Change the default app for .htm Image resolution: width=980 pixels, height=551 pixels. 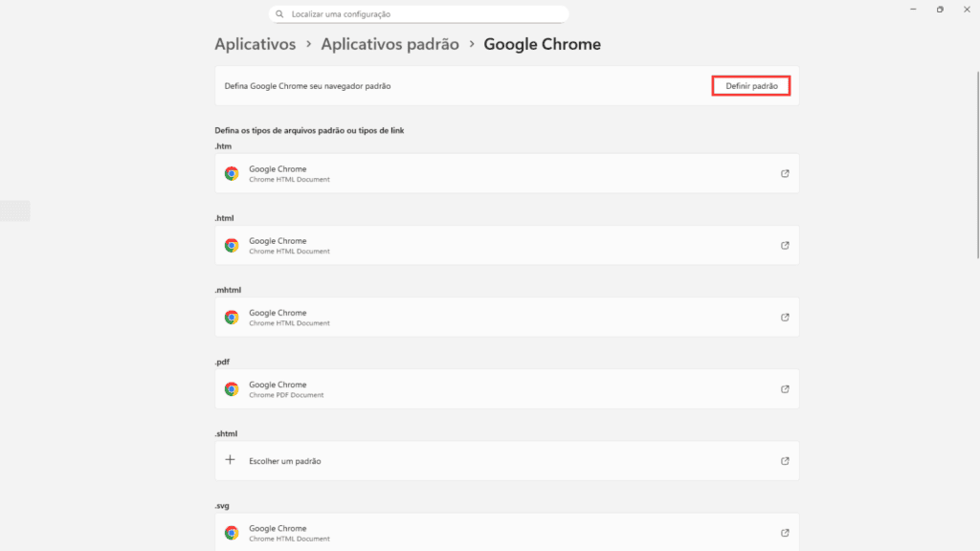pos(507,173)
